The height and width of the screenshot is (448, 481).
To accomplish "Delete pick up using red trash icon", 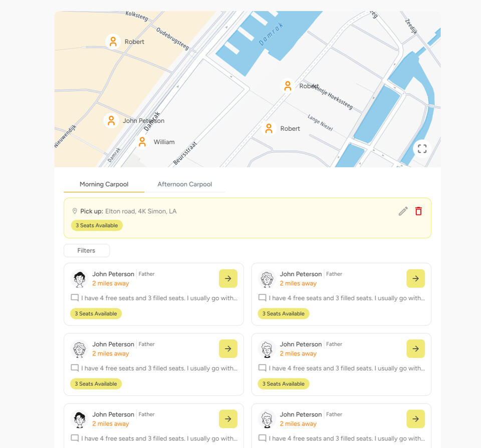I will [x=418, y=211].
